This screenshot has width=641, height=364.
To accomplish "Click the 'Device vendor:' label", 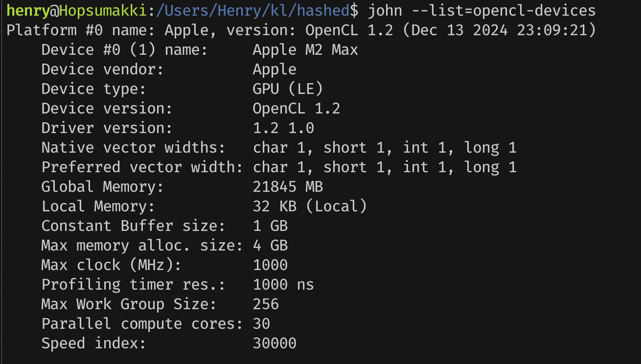I will pyautogui.click(x=102, y=69).
